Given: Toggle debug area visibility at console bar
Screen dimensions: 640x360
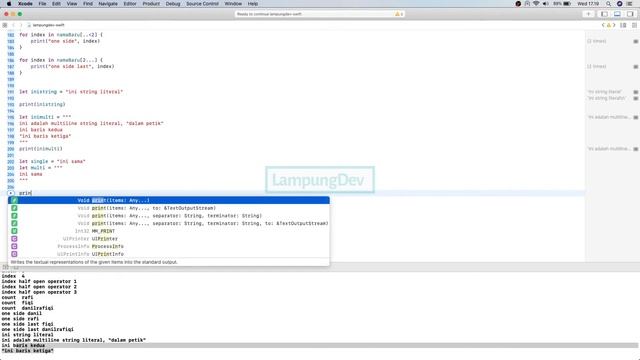Looking at the screenshot, I should 5,267.
